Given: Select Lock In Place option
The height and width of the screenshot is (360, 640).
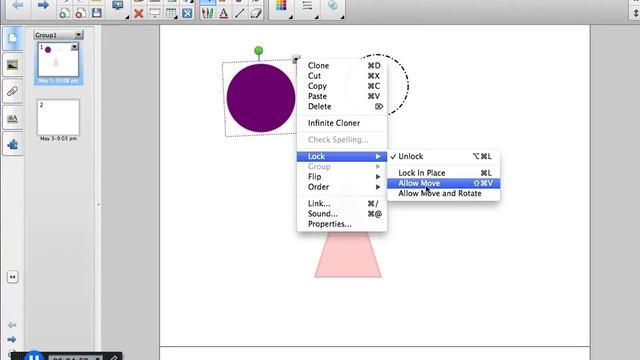Looking at the screenshot, I should coord(444,173).
